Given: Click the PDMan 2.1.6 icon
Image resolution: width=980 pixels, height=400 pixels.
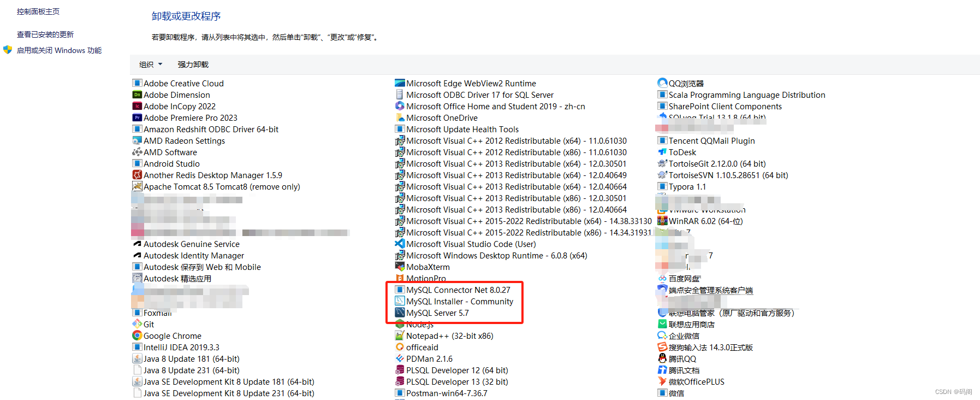Looking at the screenshot, I should point(400,358).
